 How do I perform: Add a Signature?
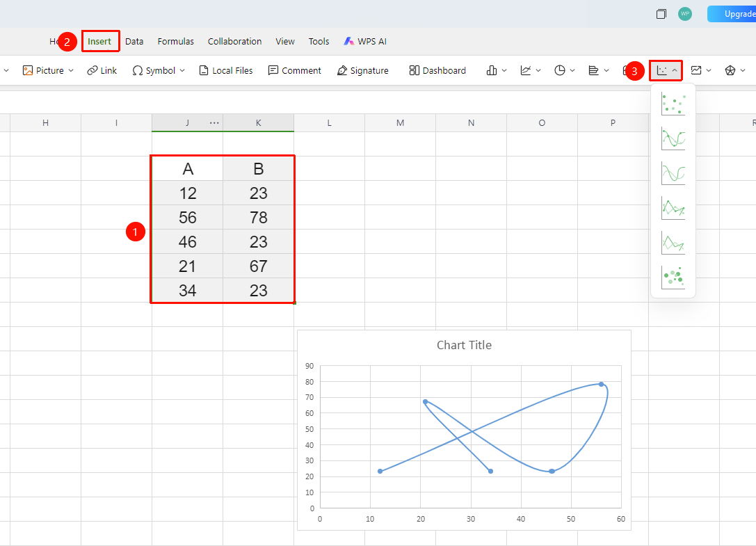[362, 70]
